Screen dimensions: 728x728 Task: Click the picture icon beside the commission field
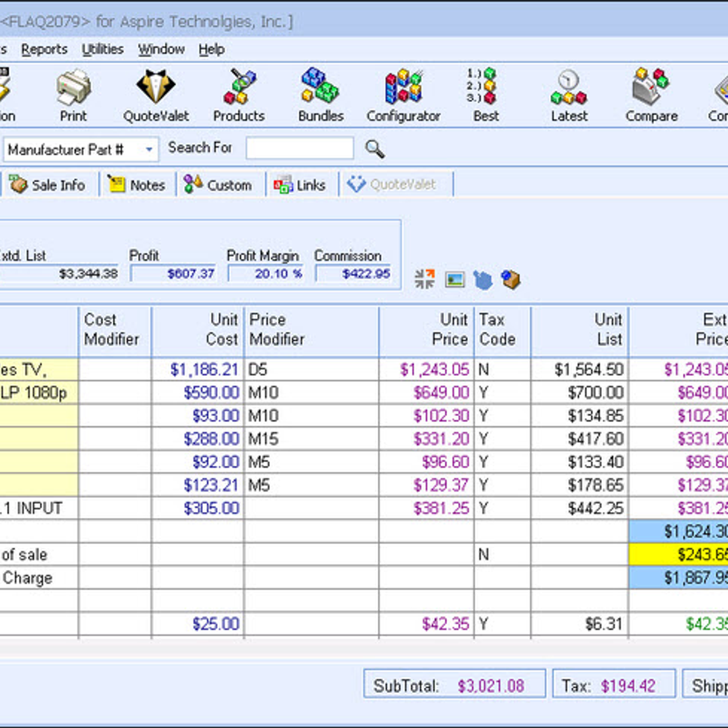click(x=455, y=279)
